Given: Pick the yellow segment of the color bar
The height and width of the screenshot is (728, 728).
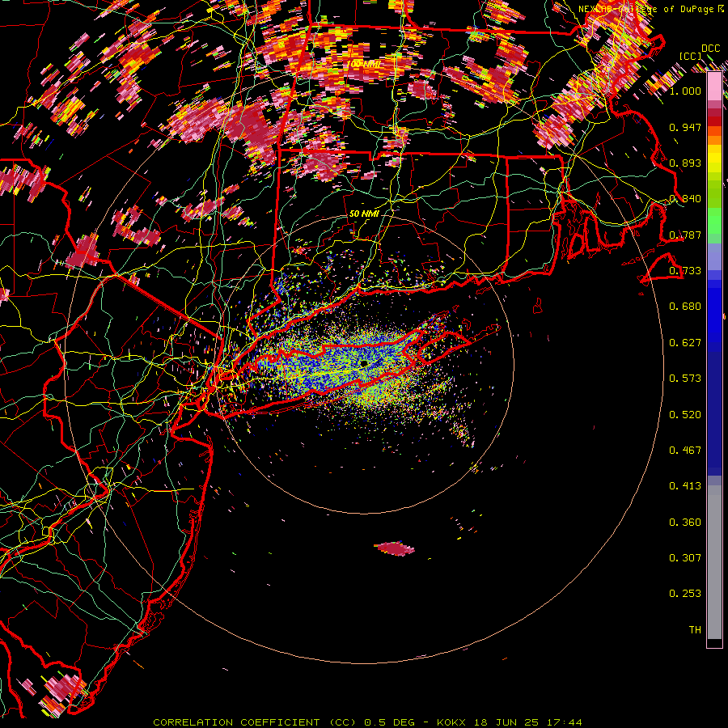Looking at the screenshot, I should pyautogui.click(x=714, y=159).
